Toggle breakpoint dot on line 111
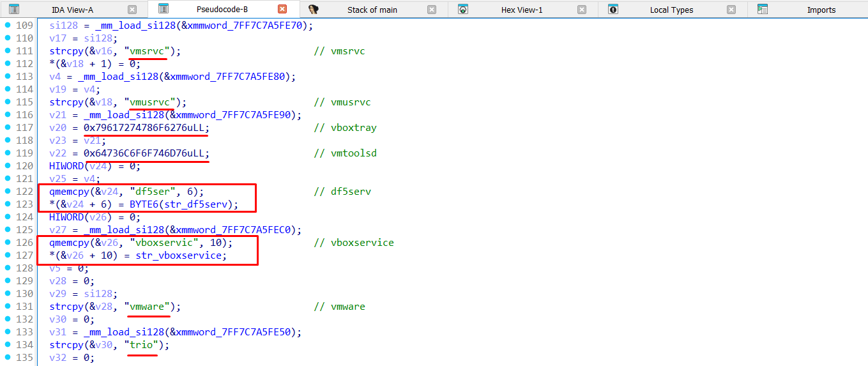This screenshot has width=868, height=366. (8, 50)
